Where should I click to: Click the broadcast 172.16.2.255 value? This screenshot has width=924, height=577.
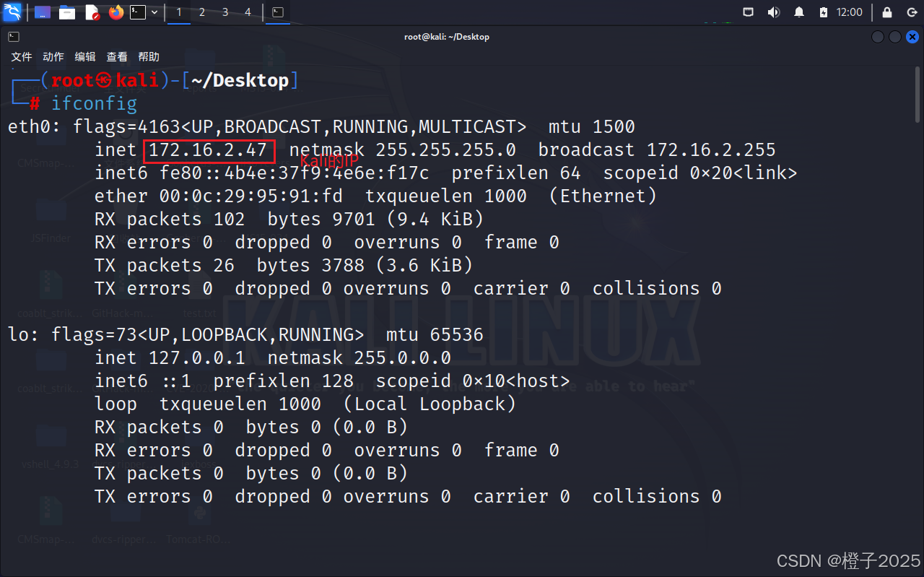[711, 150]
